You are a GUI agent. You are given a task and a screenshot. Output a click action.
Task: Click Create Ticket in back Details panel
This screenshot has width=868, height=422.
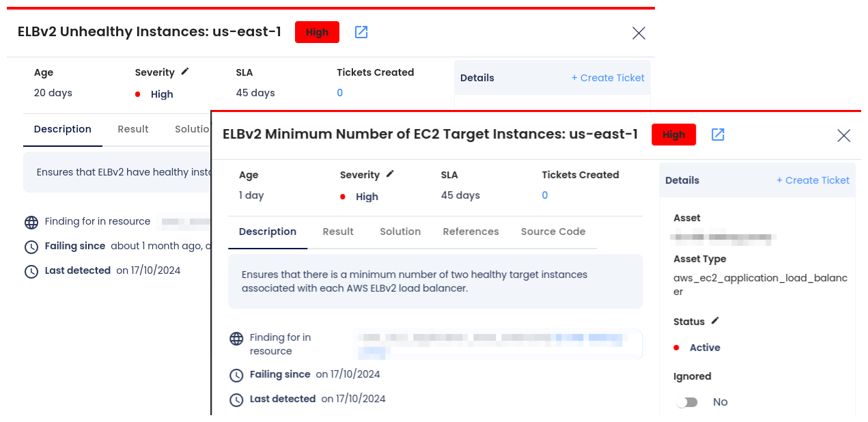pyautogui.click(x=608, y=78)
